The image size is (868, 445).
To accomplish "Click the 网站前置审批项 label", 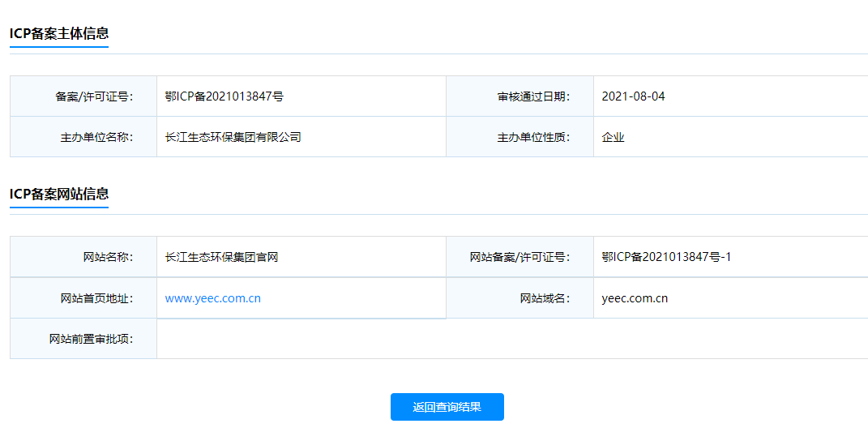I will 92,339.
